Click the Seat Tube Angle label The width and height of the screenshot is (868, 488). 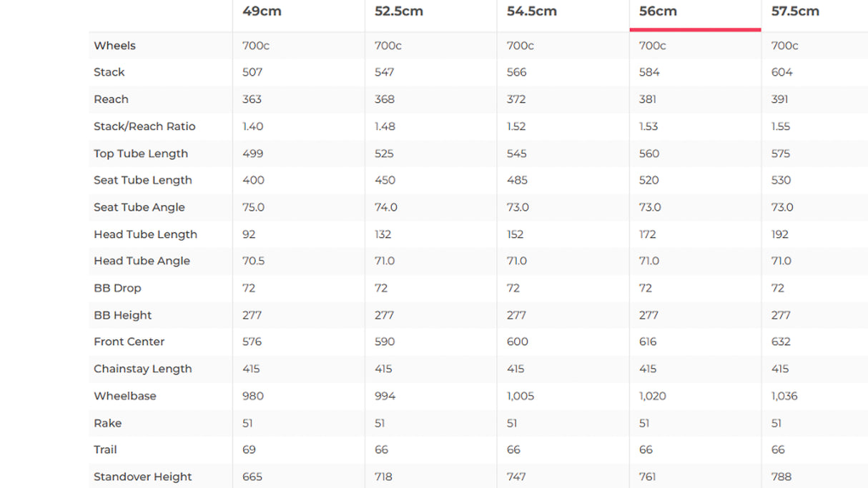coord(139,207)
